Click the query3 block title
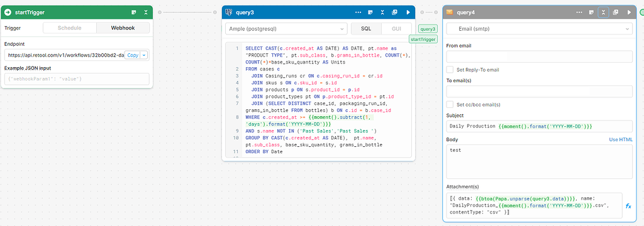This screenshot has height=226, width=644. [x=245, y=13]
